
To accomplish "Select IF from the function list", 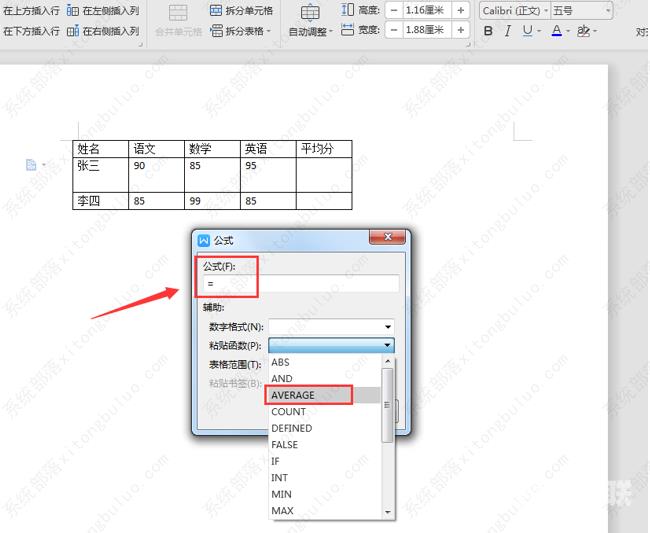I will [x=325, y=461].
